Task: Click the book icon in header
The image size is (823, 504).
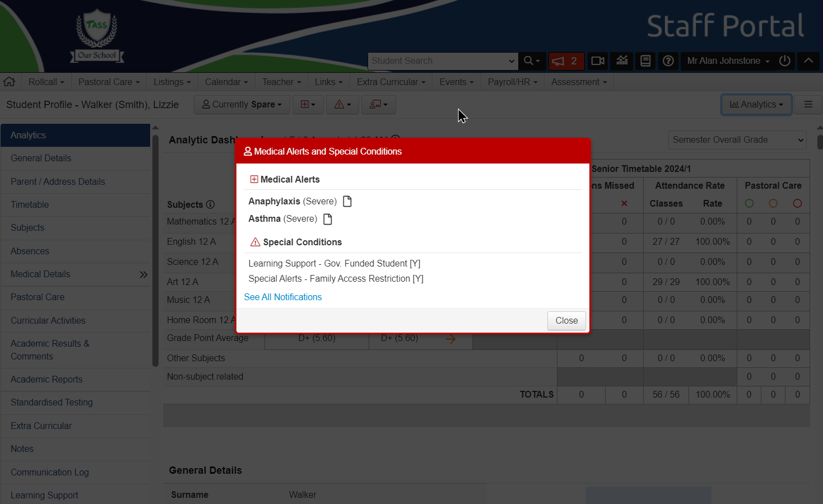Action: (x=645, y=61)
